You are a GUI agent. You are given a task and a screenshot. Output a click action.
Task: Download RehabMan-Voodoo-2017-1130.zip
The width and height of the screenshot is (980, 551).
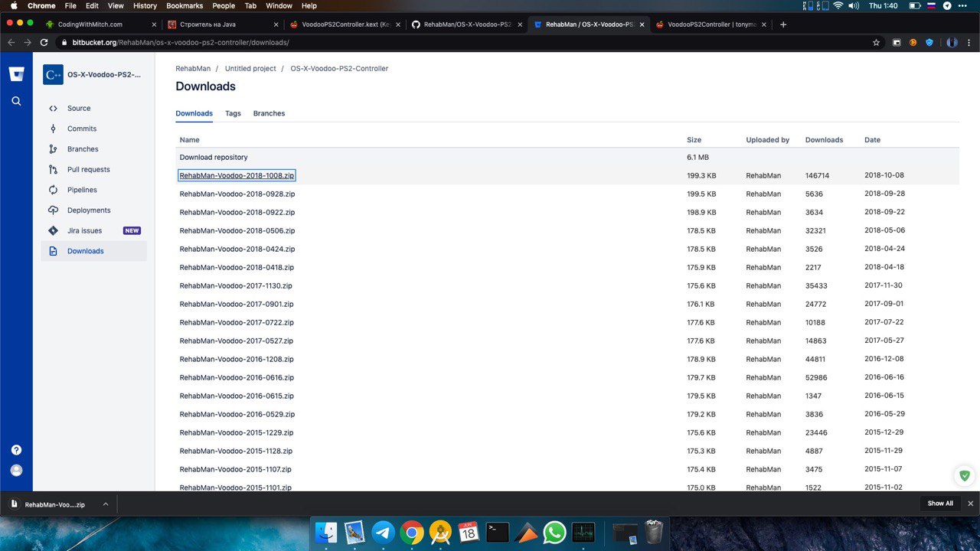pyautogui.click(x=236, y=285)
